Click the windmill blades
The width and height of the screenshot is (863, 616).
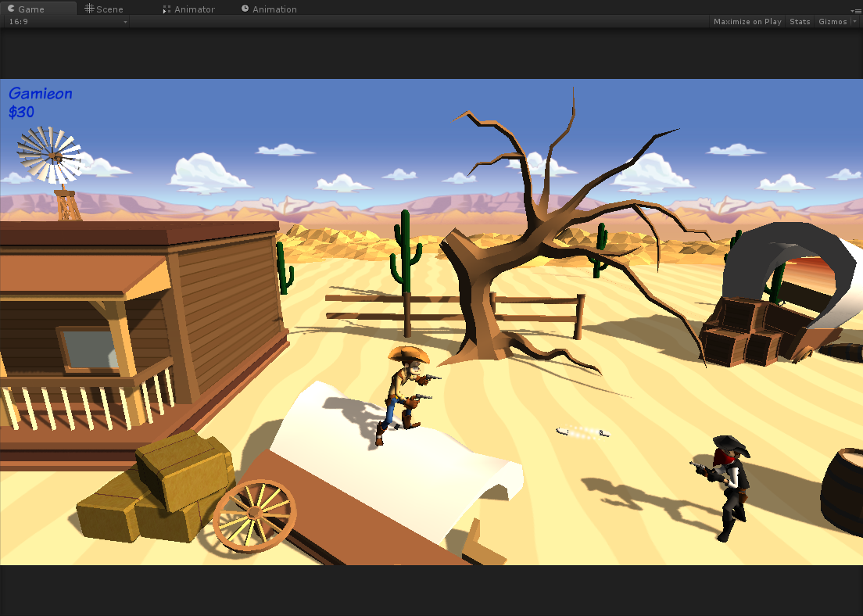point(50,155)
